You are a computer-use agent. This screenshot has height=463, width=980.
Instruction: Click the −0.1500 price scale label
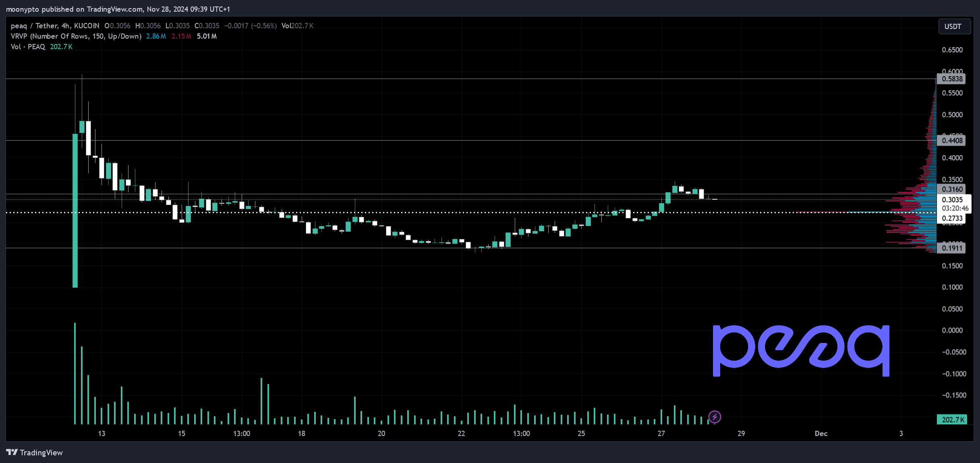tap(954, 395)
